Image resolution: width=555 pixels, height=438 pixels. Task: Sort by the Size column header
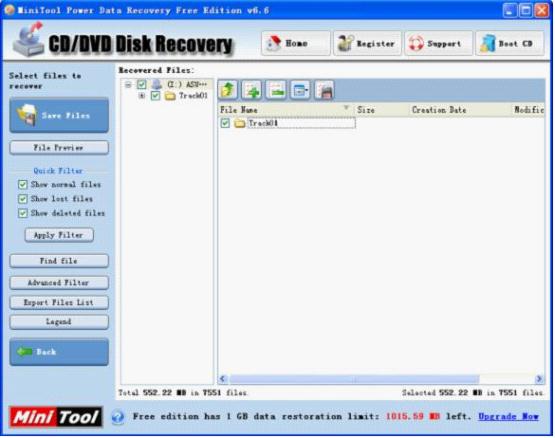click(366, 110)
